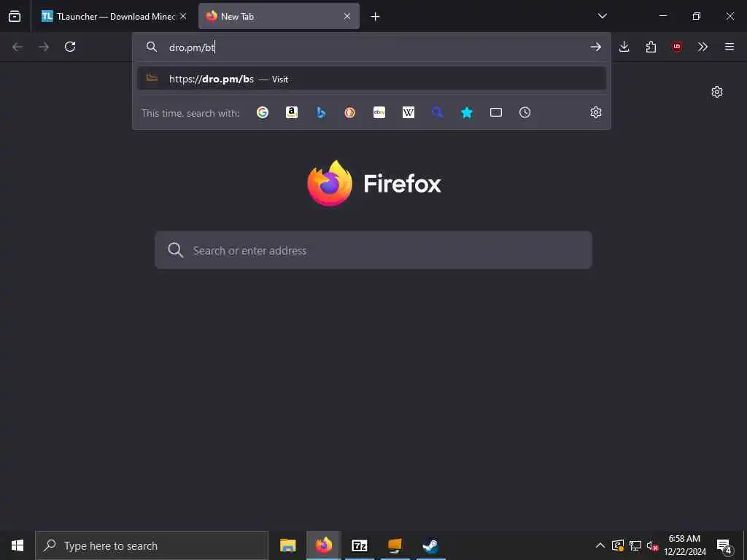
Task: Search this time with Google
Action: point(263,112)
